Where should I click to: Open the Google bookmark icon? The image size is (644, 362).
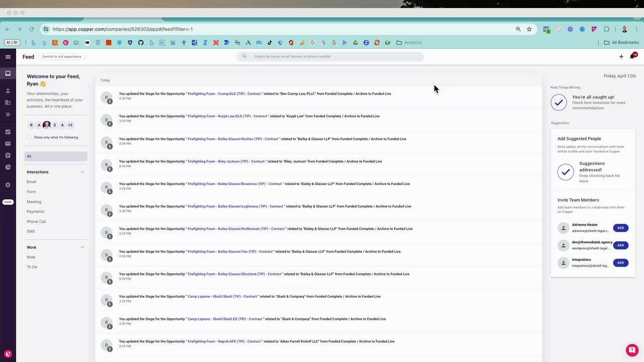pos(312,43)
